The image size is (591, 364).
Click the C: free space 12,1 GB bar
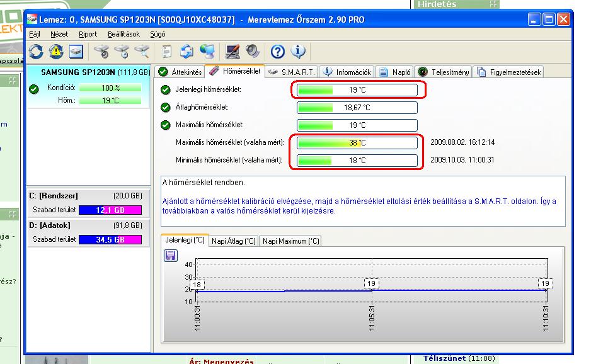[110, 210]
